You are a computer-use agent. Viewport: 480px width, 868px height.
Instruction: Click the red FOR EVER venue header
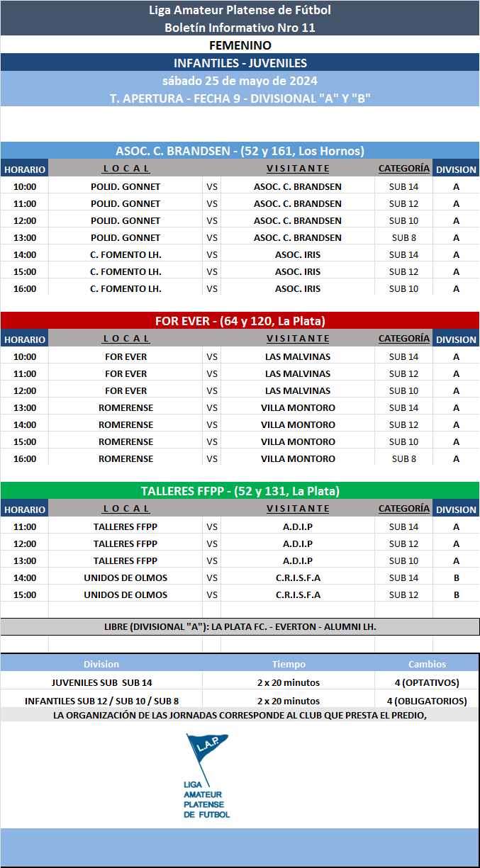pyautogui.click(x=240, y=321)
